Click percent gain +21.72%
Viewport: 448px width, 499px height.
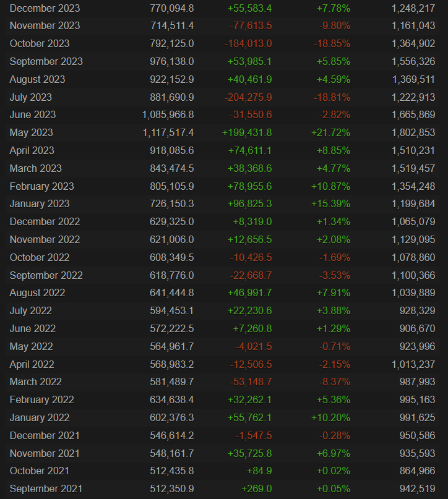point(330,132)
